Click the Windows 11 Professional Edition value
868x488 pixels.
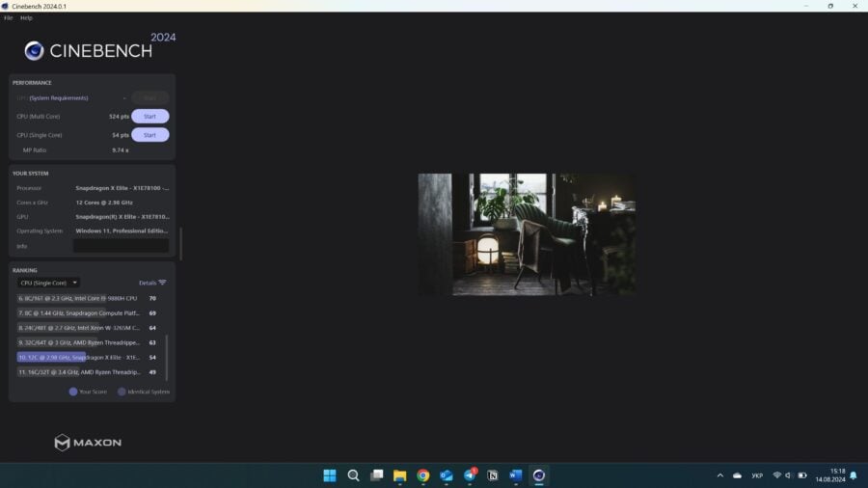pos(122,230)
